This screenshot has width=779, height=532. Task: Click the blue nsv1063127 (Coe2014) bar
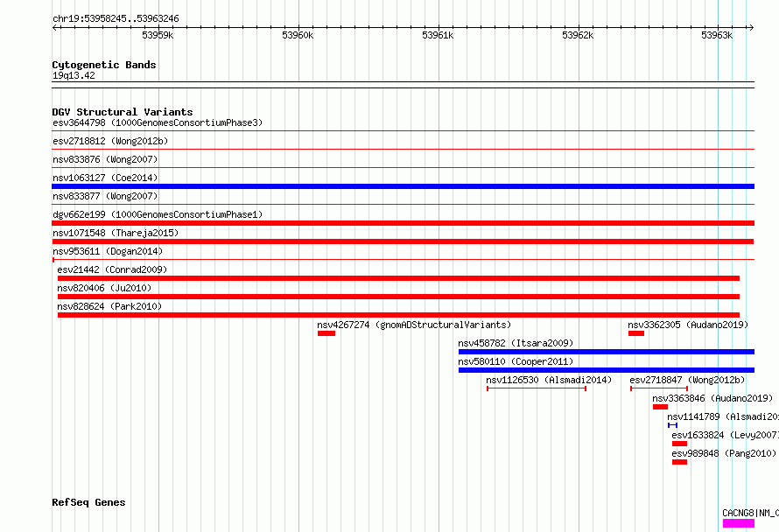[x=403, y=186]
